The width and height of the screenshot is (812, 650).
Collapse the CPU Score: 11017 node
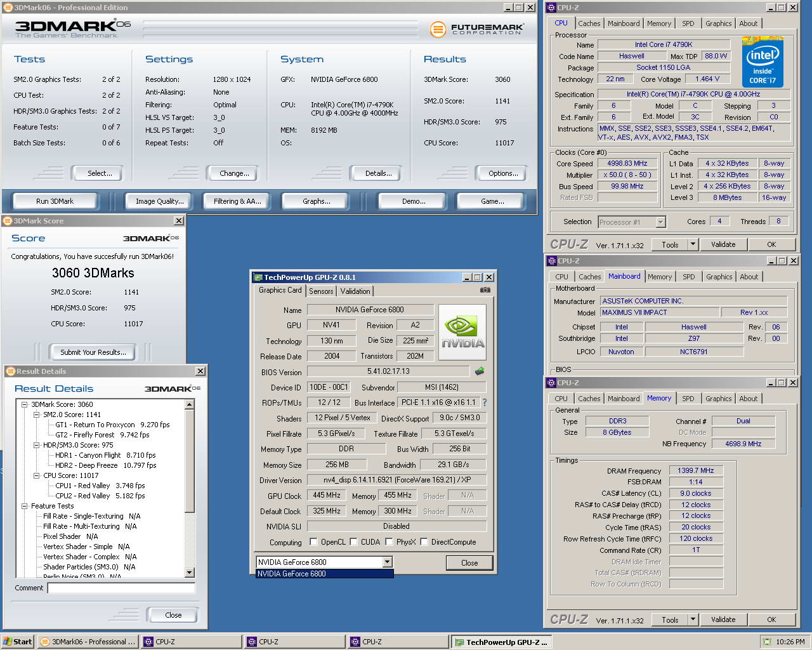[x=37, y=475]
